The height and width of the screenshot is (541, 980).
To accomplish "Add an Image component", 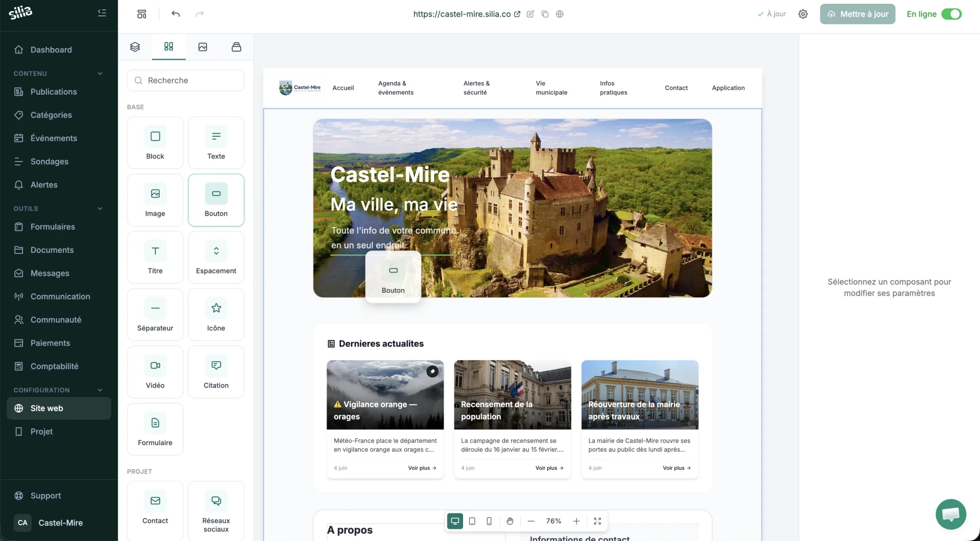I will coord(155,200).
